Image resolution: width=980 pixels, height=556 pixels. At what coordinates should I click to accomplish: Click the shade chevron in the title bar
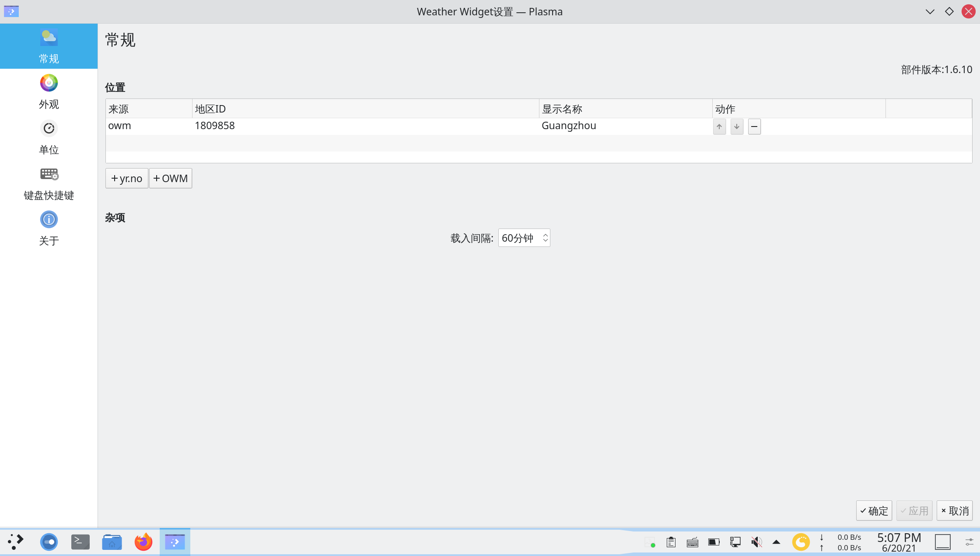(x=930, y=11)
